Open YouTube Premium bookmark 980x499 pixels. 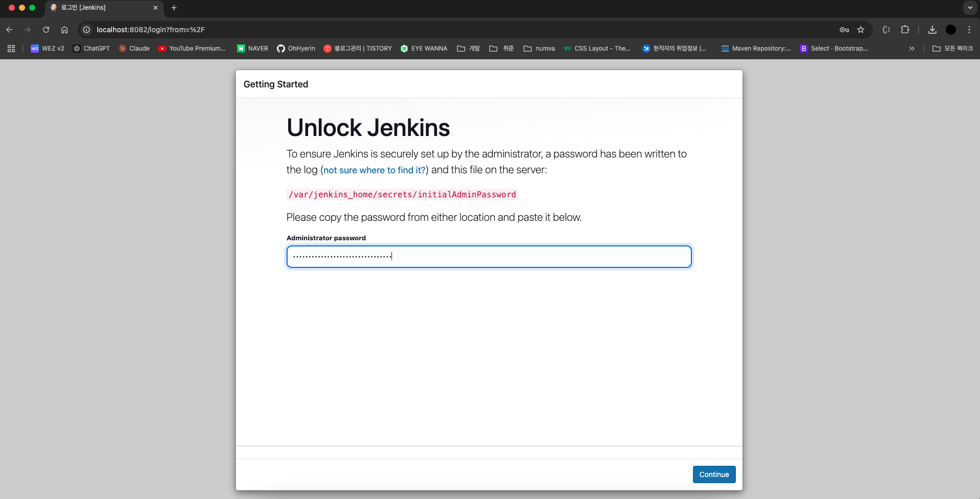pyautogui.click(x=192, y=49)
